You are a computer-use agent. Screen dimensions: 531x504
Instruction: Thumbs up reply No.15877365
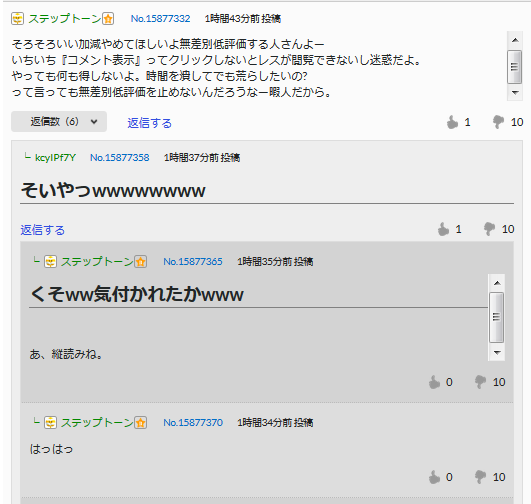pyautogui.click(x=434, y=382)
